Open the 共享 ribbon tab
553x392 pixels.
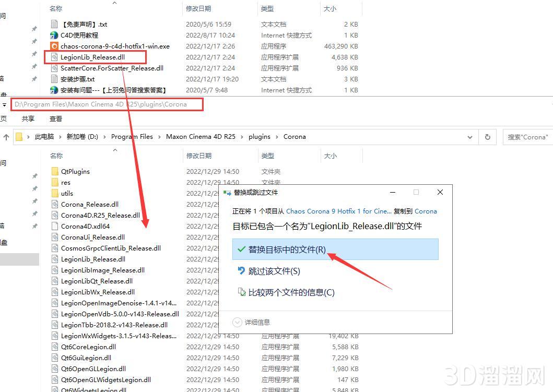tap(28, 119)
